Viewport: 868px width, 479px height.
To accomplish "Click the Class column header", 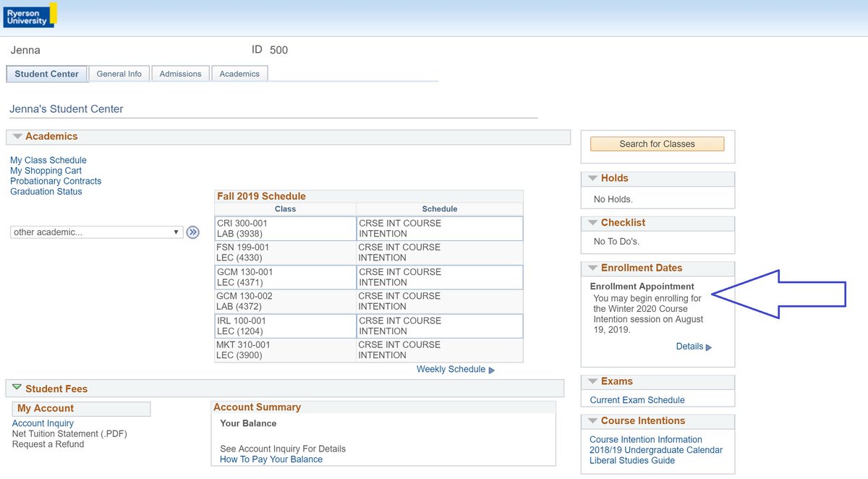I will tap(286, 209).
